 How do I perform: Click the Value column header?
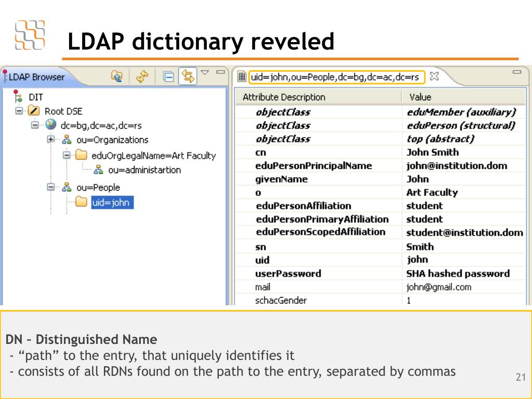coord(420,97)
